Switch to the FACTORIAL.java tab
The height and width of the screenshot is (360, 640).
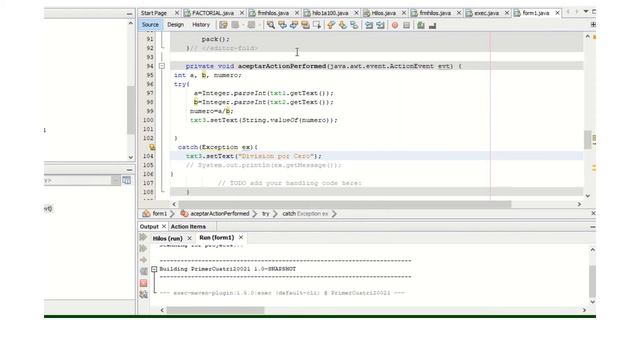pyautogui.click(x=213, y=13)
